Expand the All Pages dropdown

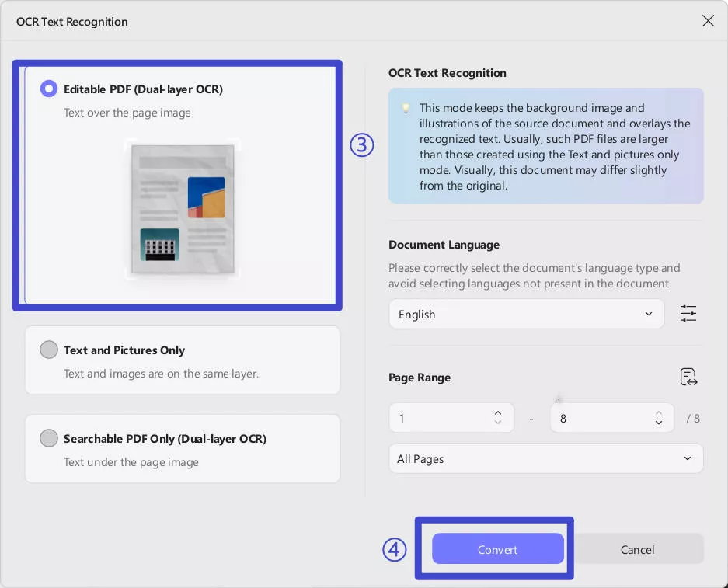(x=545, y=458)
